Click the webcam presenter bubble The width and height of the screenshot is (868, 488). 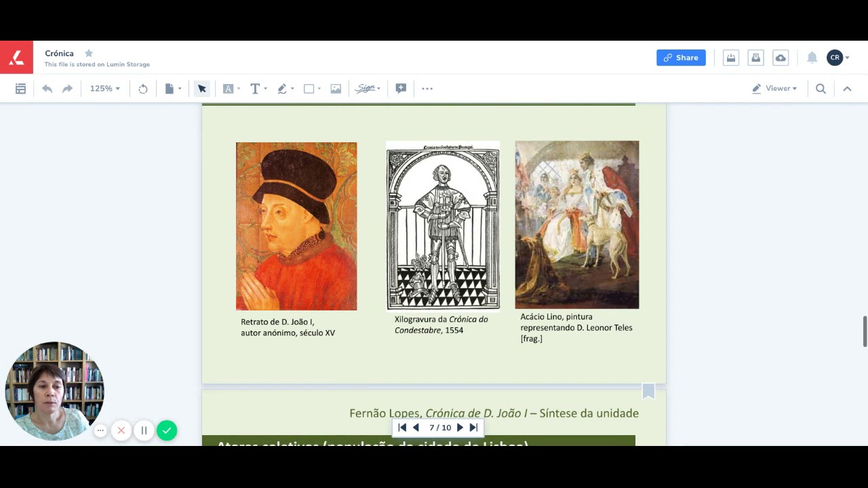54,391
